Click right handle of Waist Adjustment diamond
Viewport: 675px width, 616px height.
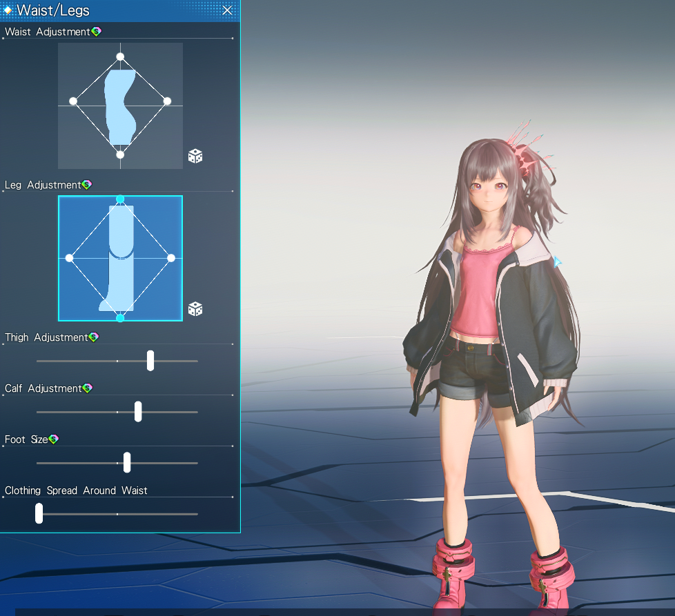pyautogui.click(x=168, y=101)
